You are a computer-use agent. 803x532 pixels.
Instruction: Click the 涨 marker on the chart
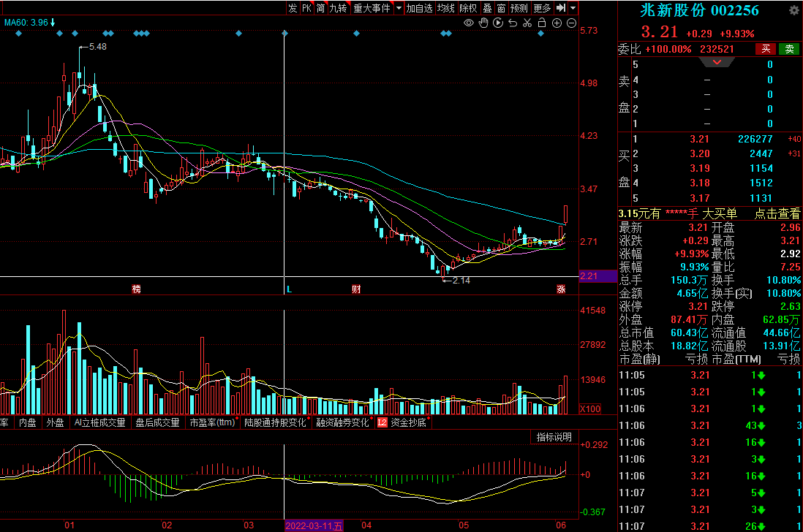coord(561,289)
